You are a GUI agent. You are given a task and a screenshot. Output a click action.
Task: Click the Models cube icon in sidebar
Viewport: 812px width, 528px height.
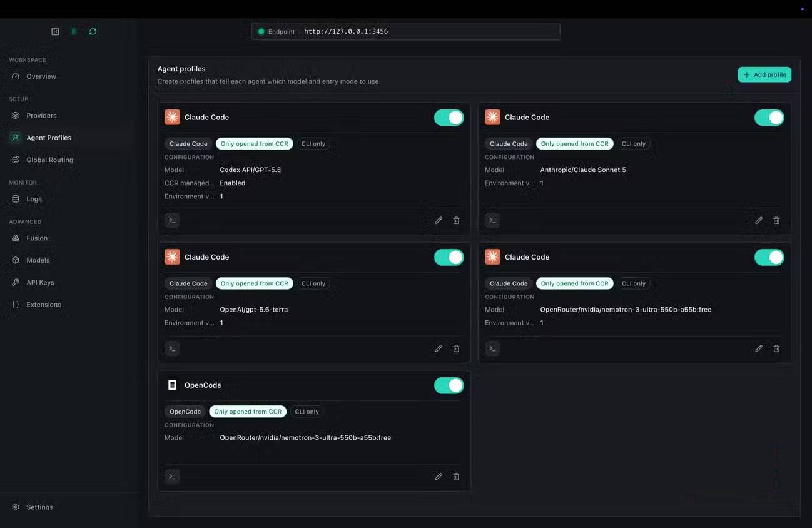pos(16,260)
